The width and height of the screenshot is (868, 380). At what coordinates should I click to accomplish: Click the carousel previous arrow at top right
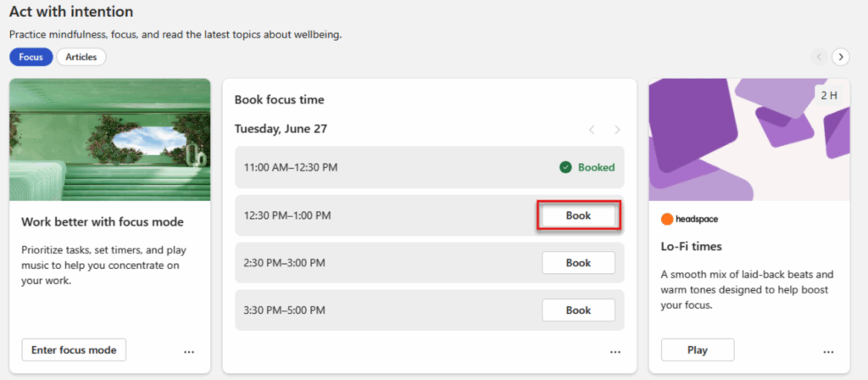tap(818, 57)
